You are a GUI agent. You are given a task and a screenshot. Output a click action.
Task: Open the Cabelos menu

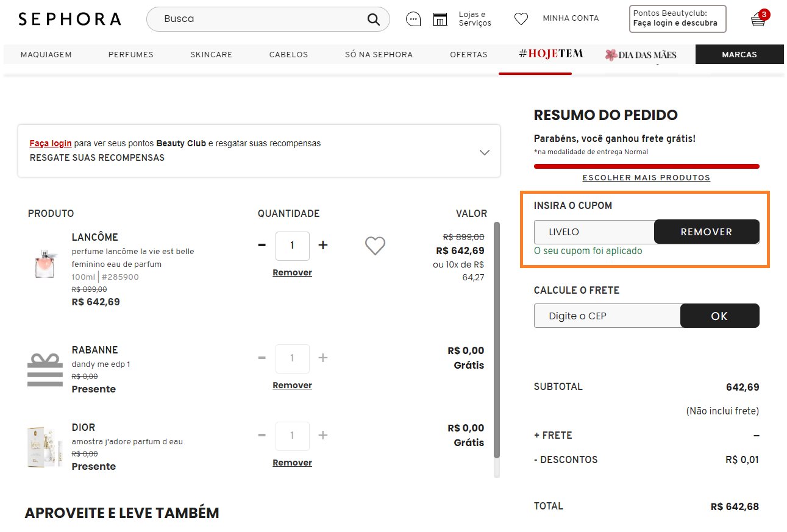pyautogui.click(x=289, y=54)
